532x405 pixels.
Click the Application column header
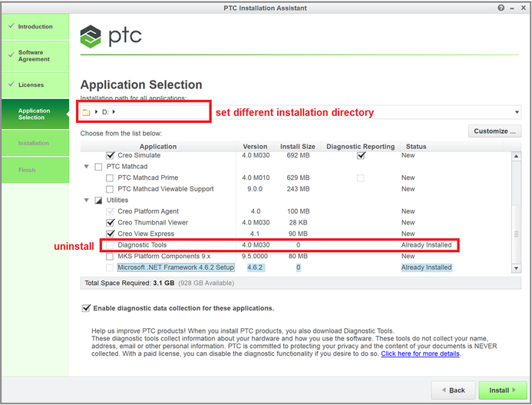(158, 147)
